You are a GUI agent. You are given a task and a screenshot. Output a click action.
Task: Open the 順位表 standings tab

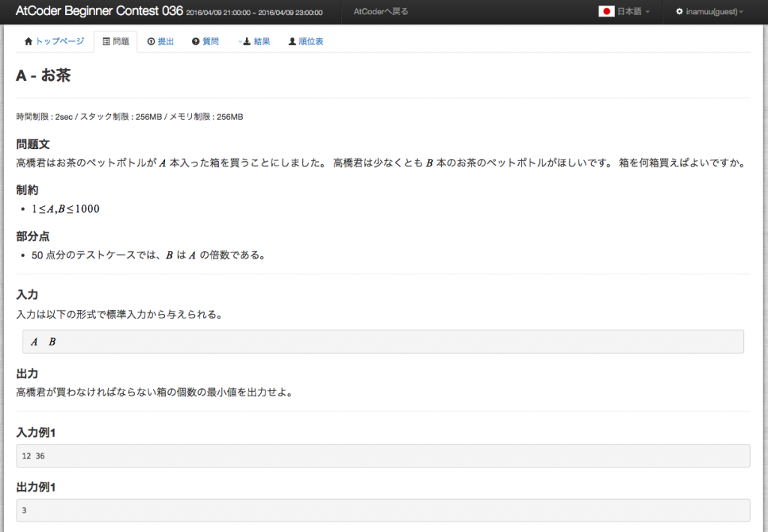tap(306, 42)
